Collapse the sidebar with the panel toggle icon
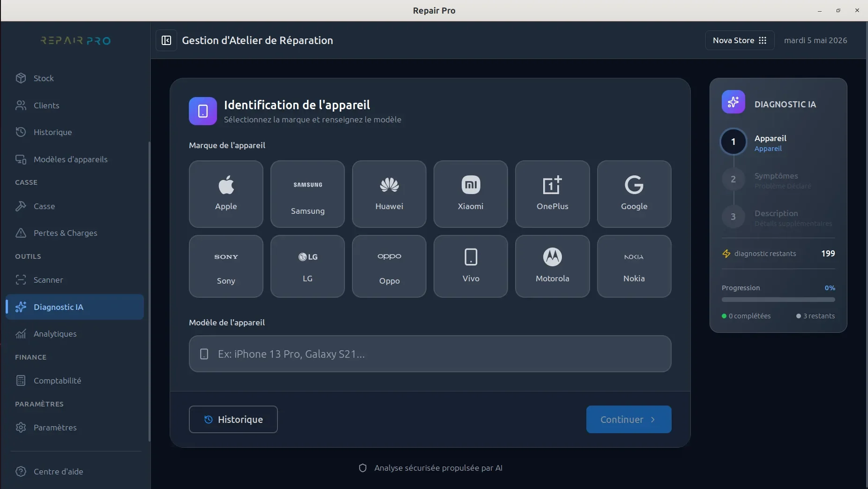Screen dimensions: 868x489 tap(166, 40)
